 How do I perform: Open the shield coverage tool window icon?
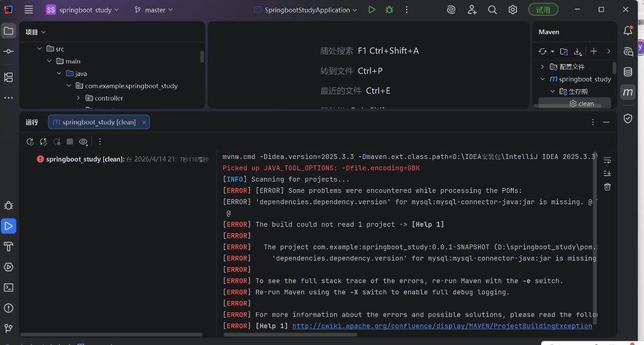[x=628, y=119]
